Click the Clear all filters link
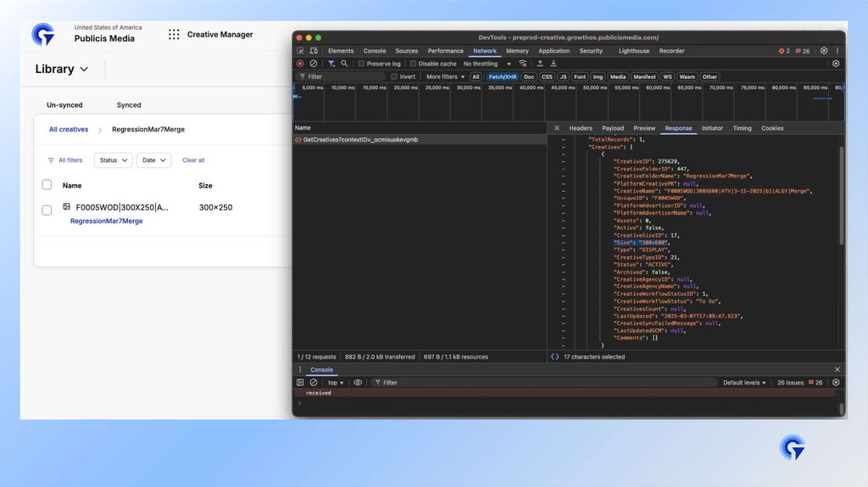The image size is (868, 487). (x=193, y=160)
